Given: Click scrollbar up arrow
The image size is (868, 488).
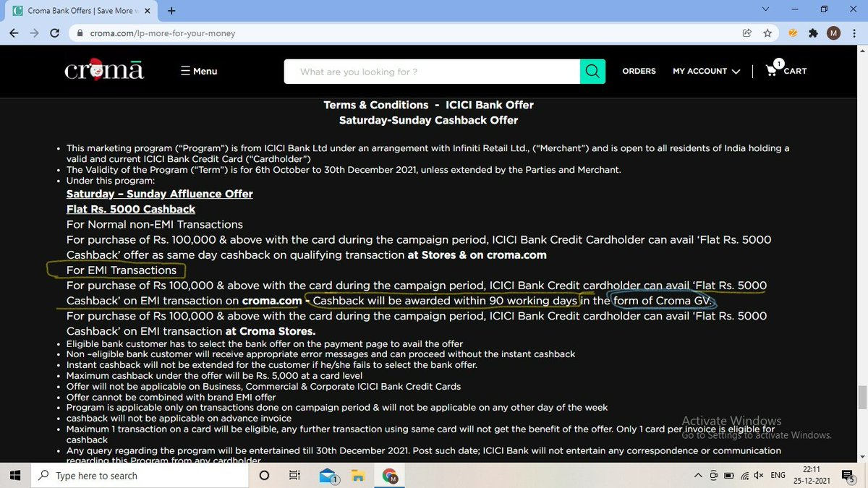Looking at the screenshot, I should tap(862, 51).
